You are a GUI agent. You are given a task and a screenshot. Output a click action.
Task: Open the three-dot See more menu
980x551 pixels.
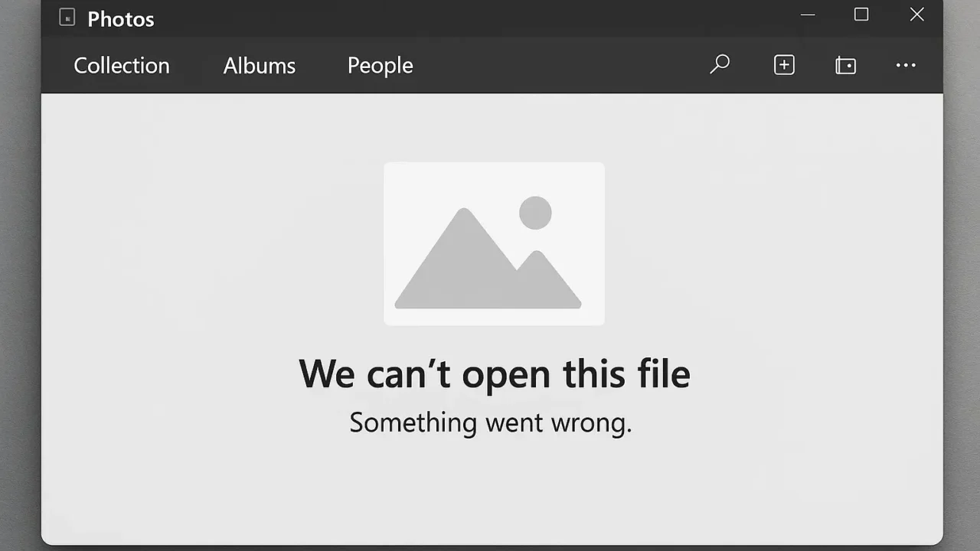pos(906,65)
